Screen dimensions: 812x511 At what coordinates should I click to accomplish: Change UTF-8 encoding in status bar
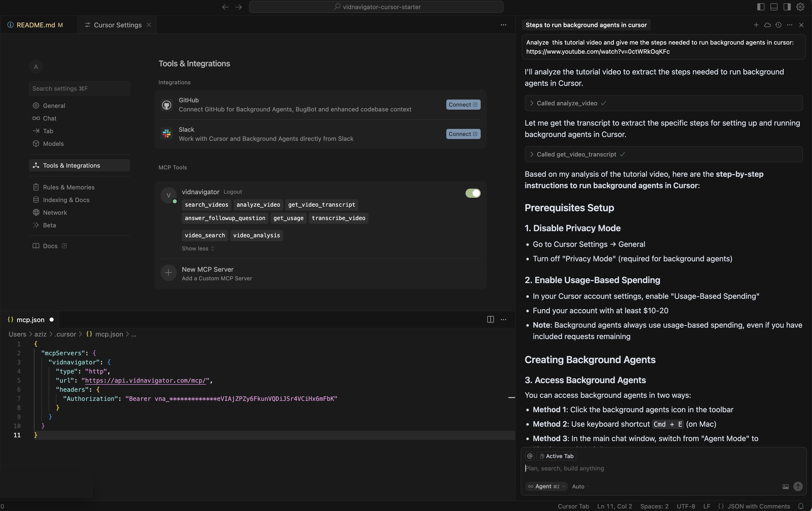point(686,506)
